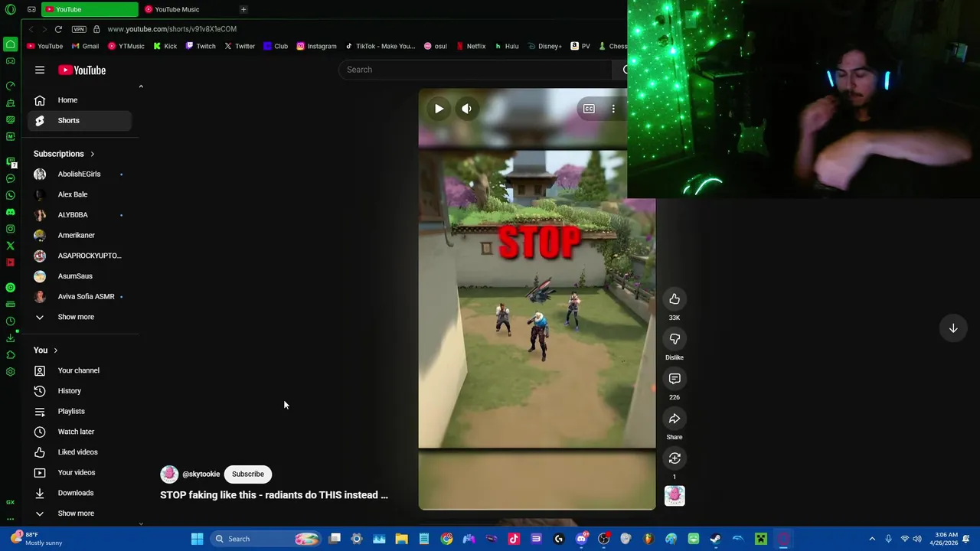
Task: Share this short
Action: pos(675,419)
